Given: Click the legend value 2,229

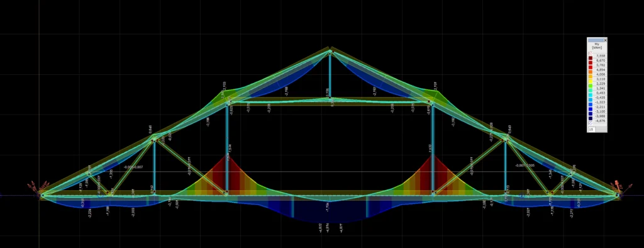Looking at the screenshot, I should tap(601, 84).
